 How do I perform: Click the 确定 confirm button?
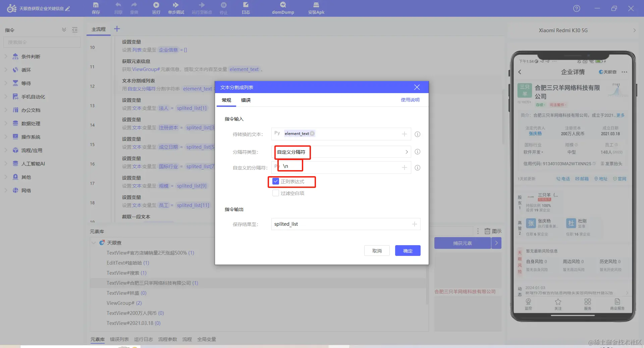click(x=408, y=251)
